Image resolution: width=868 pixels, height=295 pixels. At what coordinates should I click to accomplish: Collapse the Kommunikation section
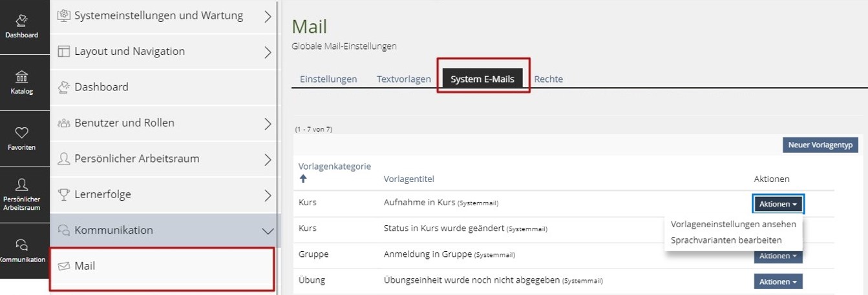pos(268,230)
